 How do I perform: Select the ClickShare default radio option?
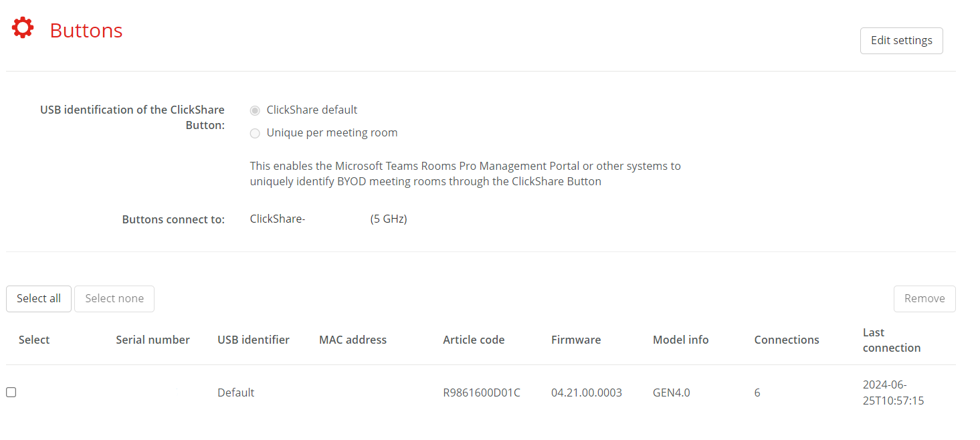click(255, 110)
